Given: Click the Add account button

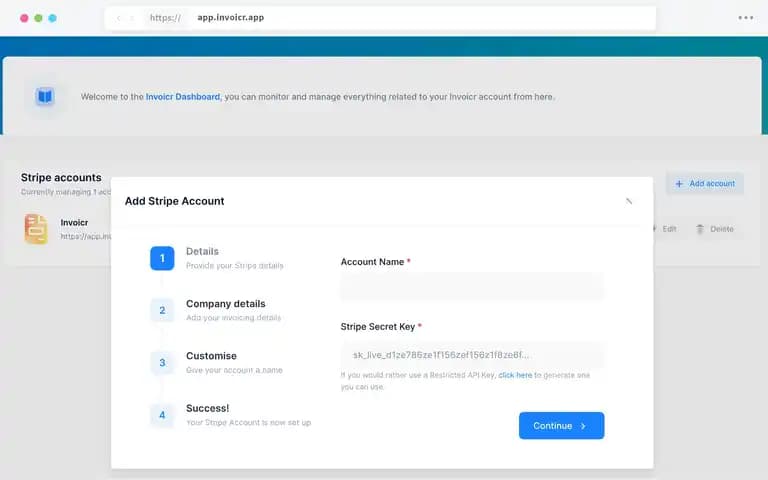Looking at the screenshot, I should click(x=705, y=183).
